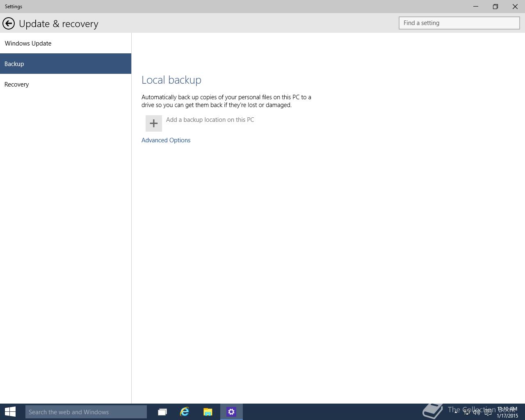Click the plus icon to add backup location
525x420 pixels.
[x=154, y=123]
